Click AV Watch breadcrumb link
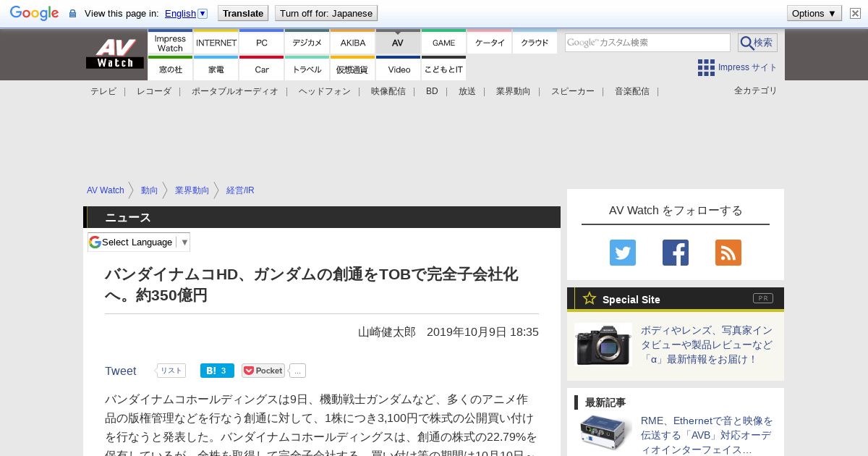Image resolution: width=868 pixels, height=456 pixels. 106,190
